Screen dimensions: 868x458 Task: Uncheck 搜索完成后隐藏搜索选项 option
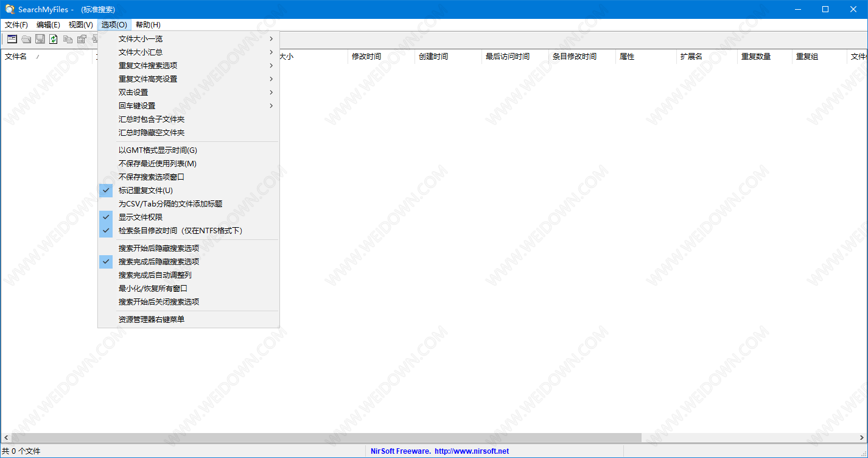pos(189,261)
